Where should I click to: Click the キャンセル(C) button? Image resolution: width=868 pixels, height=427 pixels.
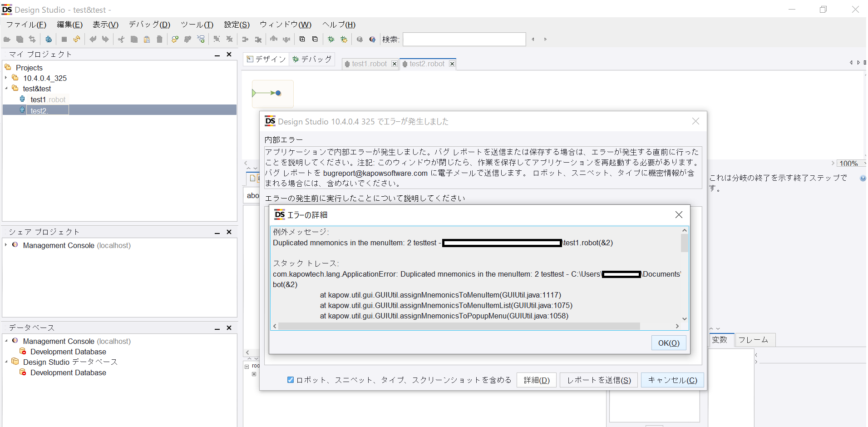coord(672,380)
